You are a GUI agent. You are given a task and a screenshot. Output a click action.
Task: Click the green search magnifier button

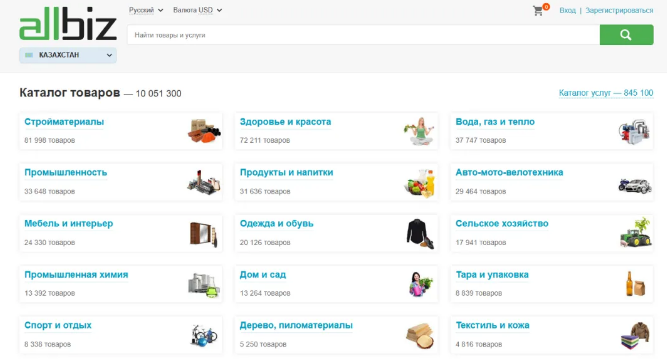pos(626,35)
